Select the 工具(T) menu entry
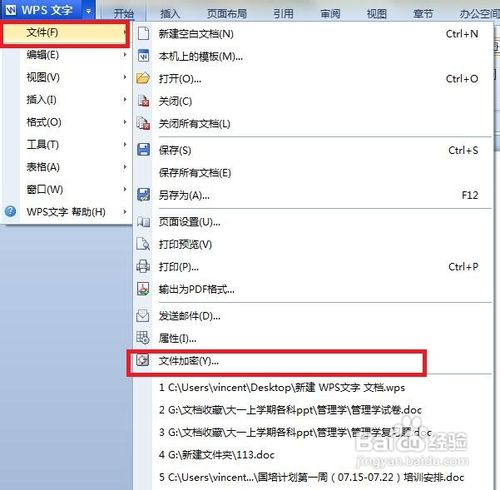 coord(67,145)
